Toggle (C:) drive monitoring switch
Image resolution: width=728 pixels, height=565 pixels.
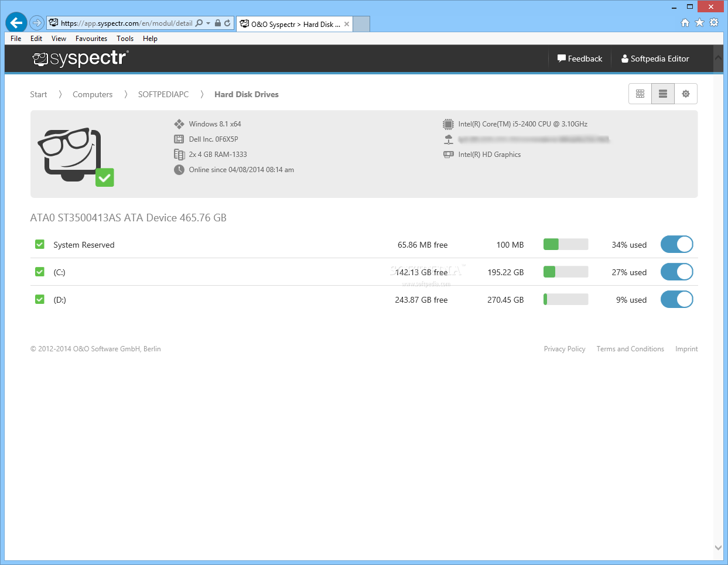click(x=677, y=272)
